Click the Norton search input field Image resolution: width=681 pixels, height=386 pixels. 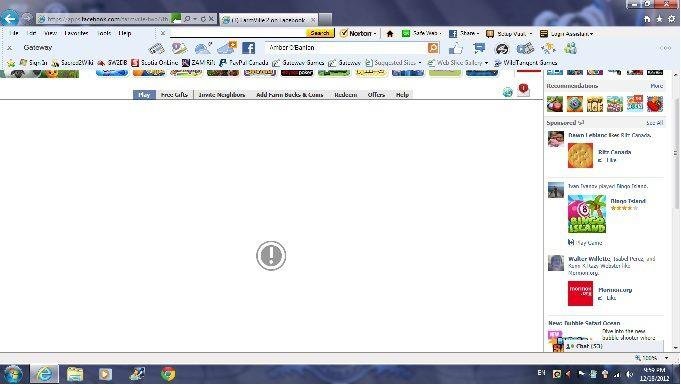tap(238, 33)
